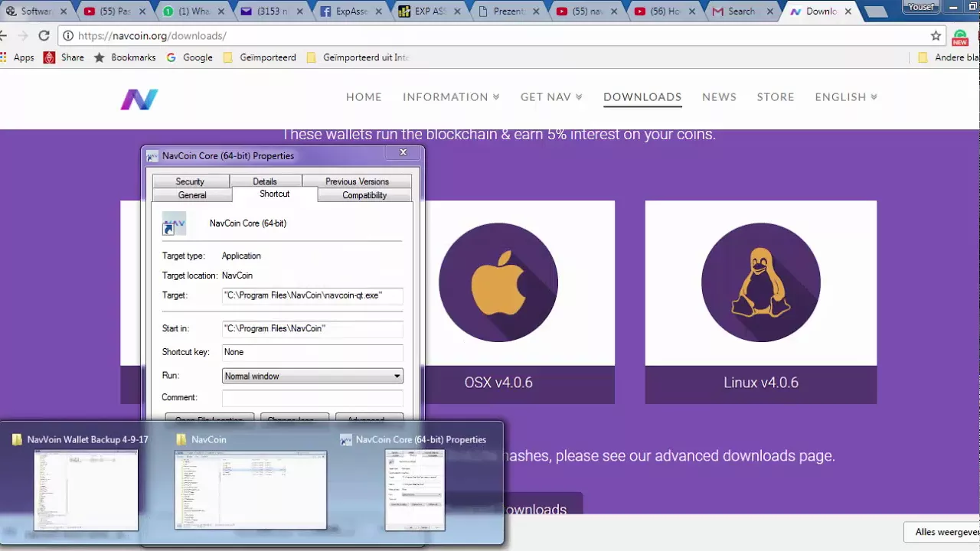Open the Andere bladwijzers folder
980x551 pixels.
pos(949,57)
